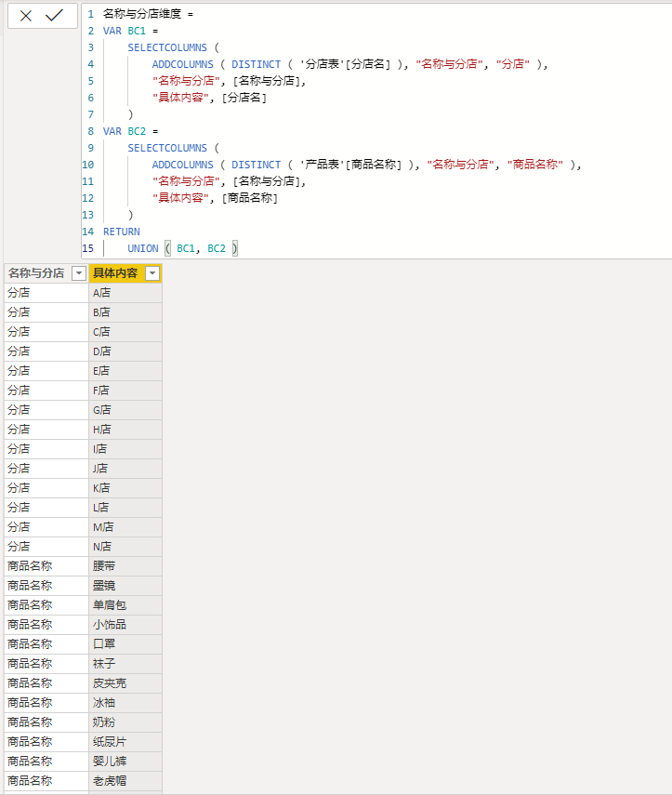Select cell F店
Screen dimensions: 672x795
(125, 391)
